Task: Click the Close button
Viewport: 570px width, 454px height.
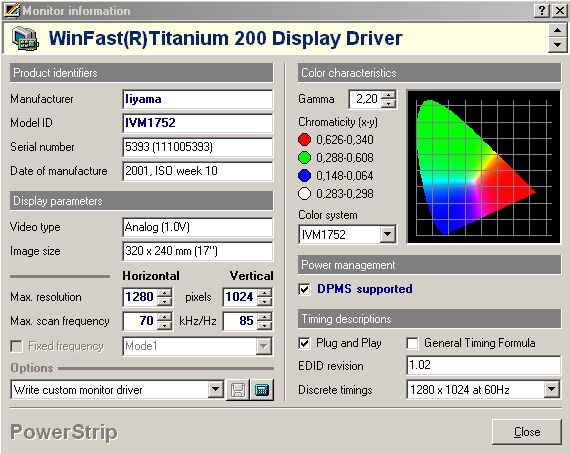Action: click(x=526, y=432)
